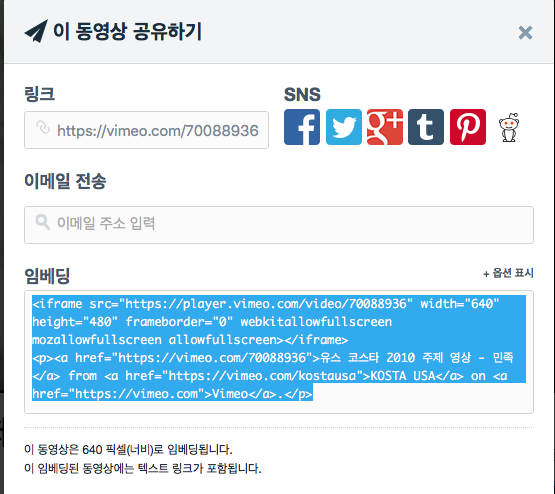
Task: Select the vimeo.com/70088936 link field
Action: (x=147, y=130)
